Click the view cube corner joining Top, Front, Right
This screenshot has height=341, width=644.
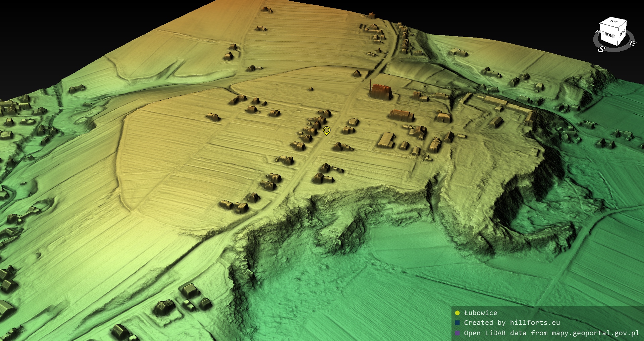(x=618, y=28)
